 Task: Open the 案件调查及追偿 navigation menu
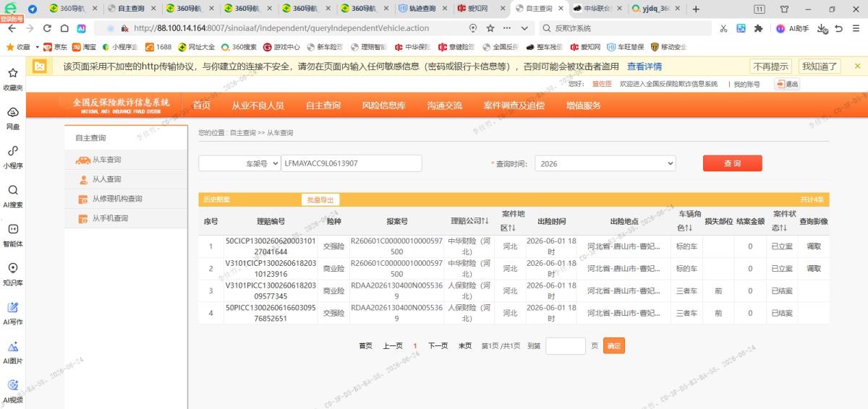coord(514,106)
